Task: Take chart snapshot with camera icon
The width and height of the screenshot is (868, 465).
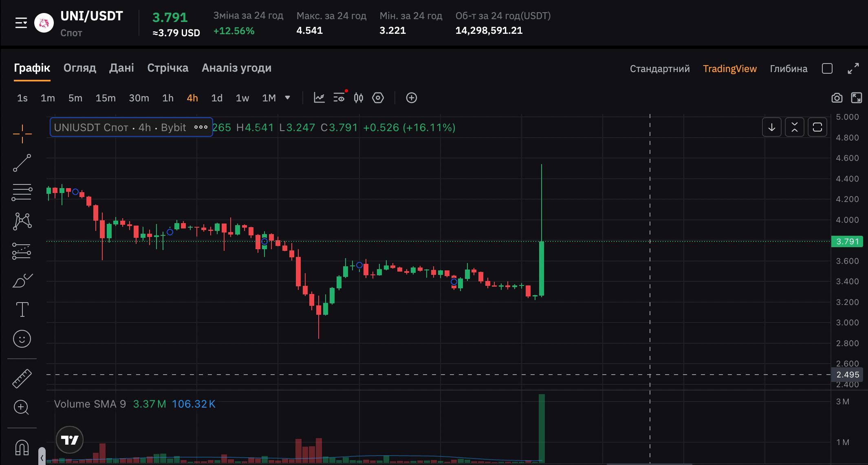Action: pyautogui.click(x=837, y=98)
